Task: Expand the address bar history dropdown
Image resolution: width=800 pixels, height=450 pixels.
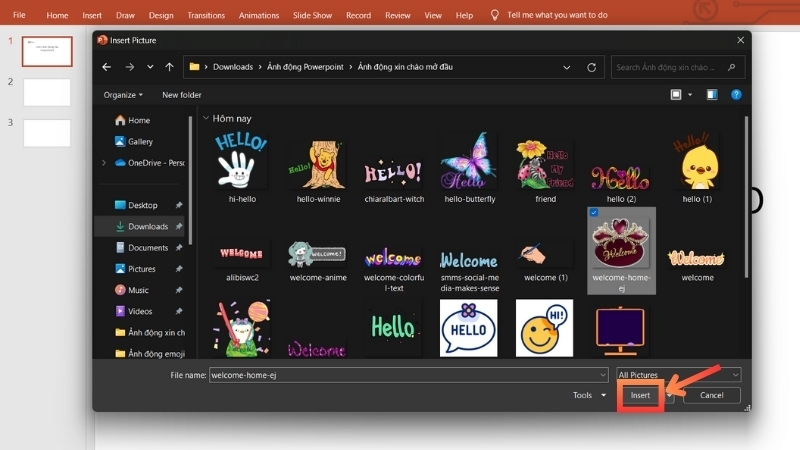Action: click(x=566, y=67)
